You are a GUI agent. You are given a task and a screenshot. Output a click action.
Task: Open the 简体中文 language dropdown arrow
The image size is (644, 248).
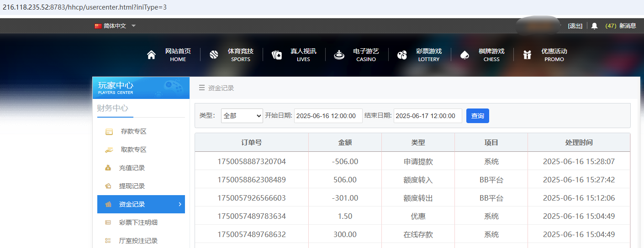click(133, 26)
